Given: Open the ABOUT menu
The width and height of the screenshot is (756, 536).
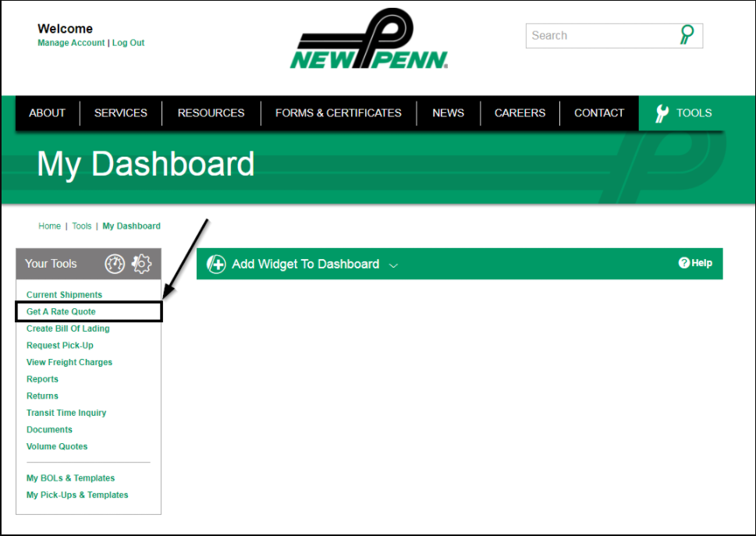Looking at the screenshot, I should coord(47,113).
